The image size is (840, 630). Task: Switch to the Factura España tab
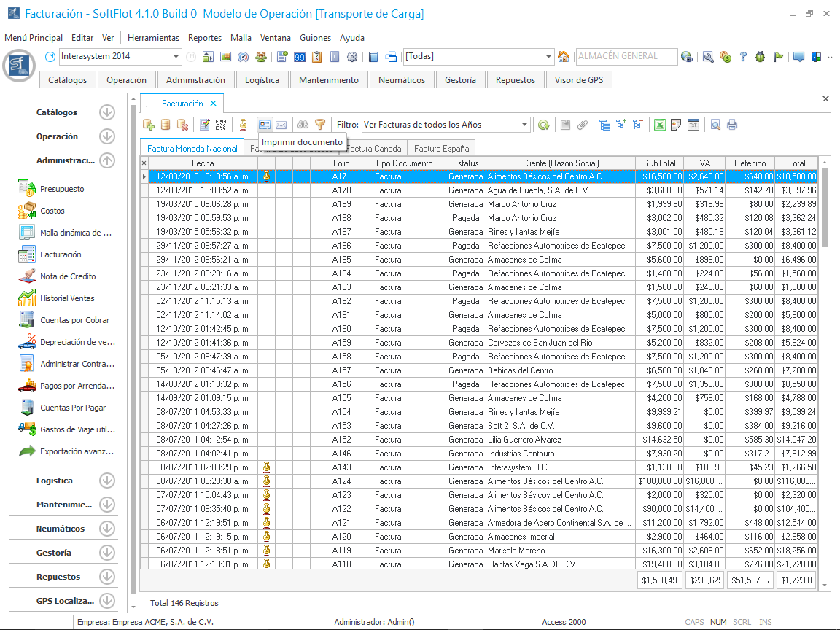point(441,148)
